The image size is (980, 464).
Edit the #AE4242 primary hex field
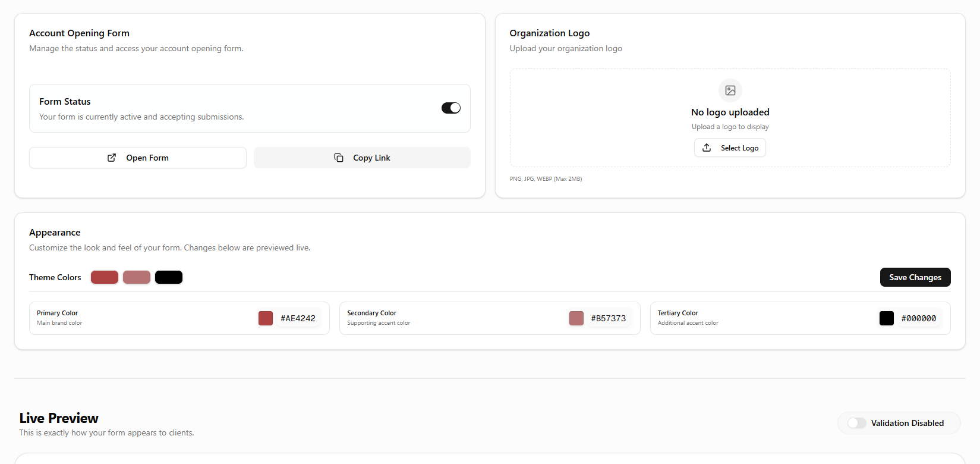[x=298, y=318]
